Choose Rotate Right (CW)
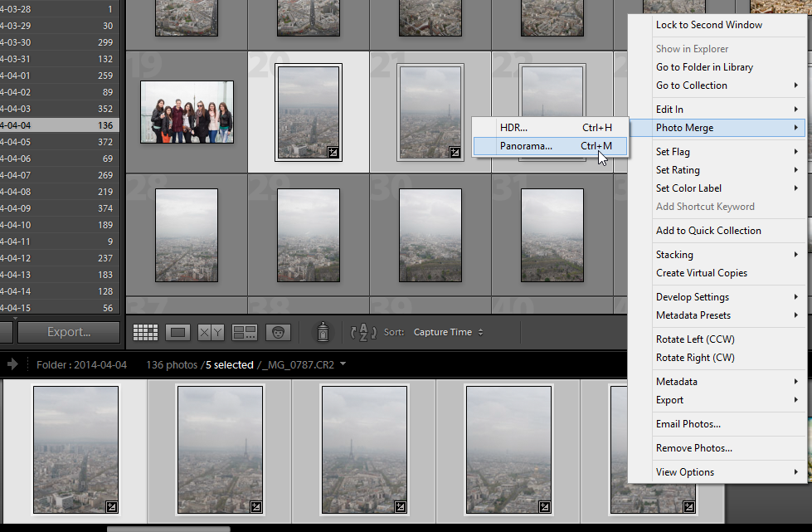812x532 pixels. (717, 358)
